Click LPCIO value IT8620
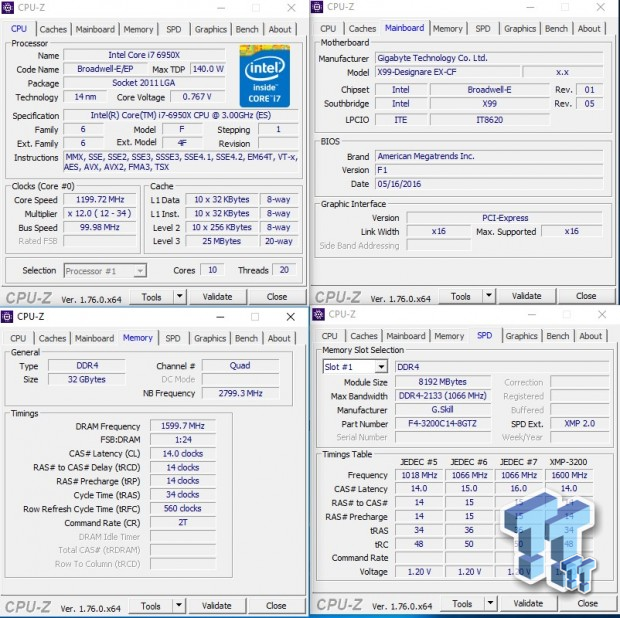This screenshot has height=618, width=620. click(490, 120)
